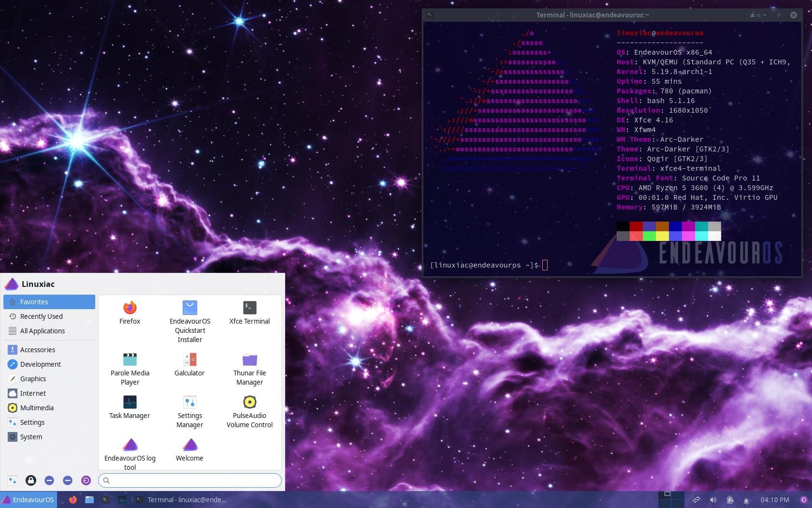
Task: Click the volume icon in system tray
Action: [x=713, y=500]
